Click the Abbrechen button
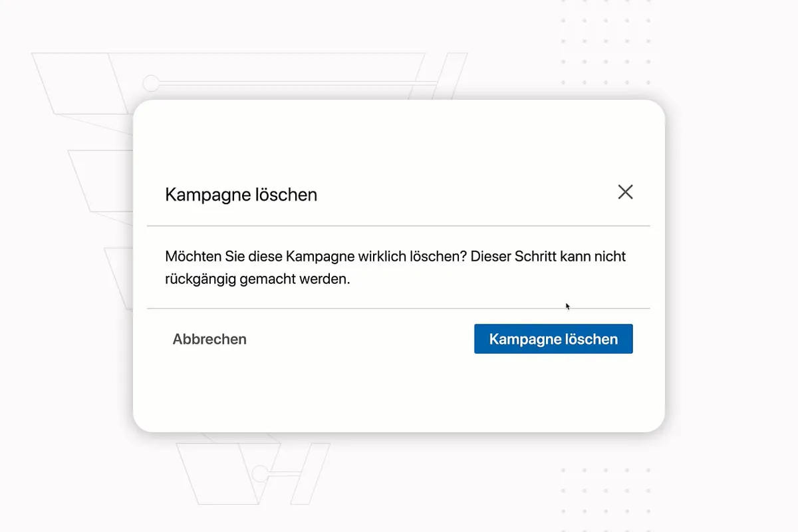 click(209, 339)
